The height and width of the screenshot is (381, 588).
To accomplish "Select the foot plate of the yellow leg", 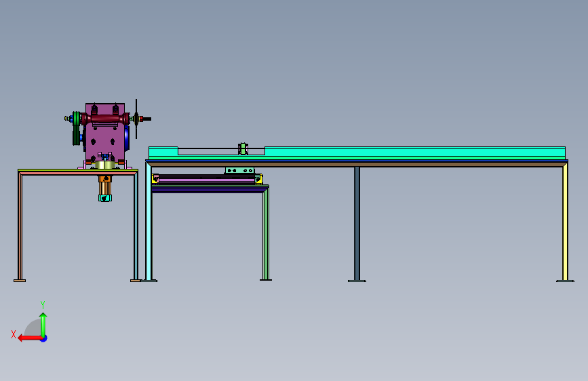I will coord(565,281).
